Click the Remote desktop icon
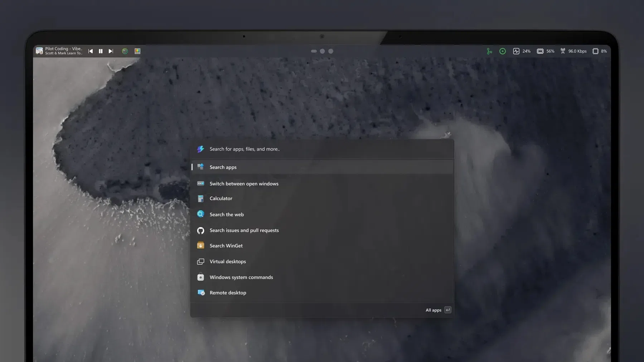Image resolution: width=644 pixels, height=362 pixels. click(201, 293)
